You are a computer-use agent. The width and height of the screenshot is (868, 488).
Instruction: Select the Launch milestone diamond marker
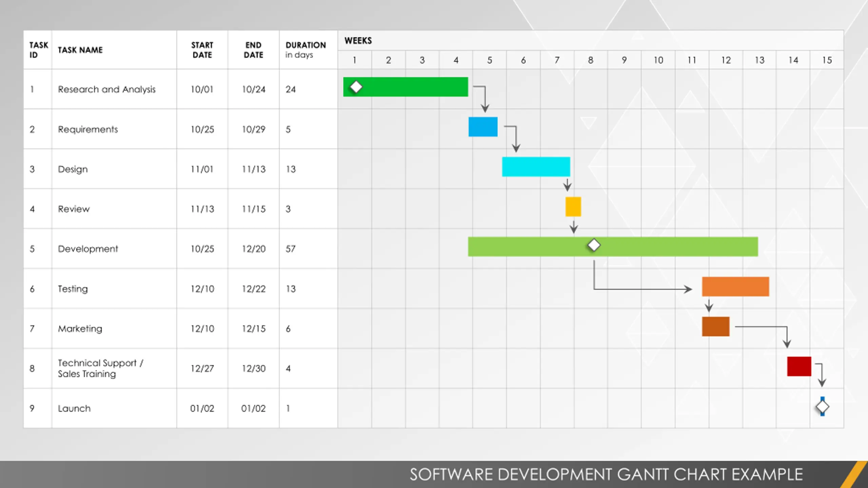(x=822, y=407)
